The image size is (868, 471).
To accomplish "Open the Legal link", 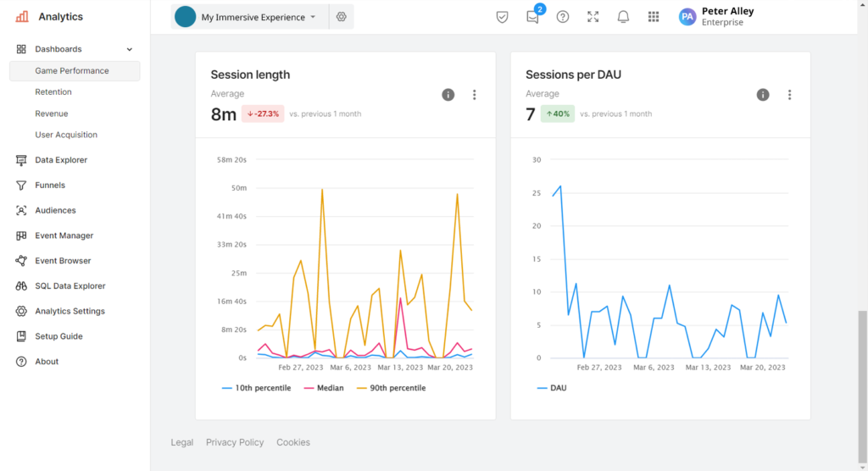I will (182, 442).
